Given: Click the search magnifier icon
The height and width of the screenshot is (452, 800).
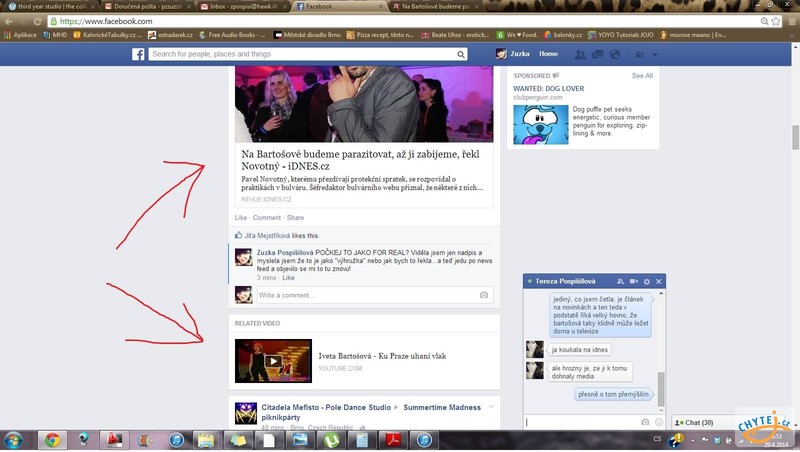Looking at the screenshot, I should pos(461,54).
